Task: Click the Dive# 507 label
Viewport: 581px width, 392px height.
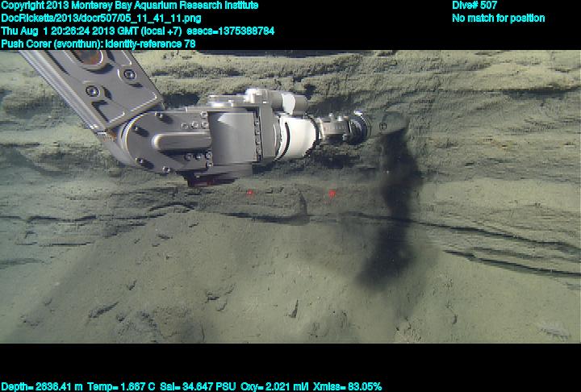Action: click(474, 6)
